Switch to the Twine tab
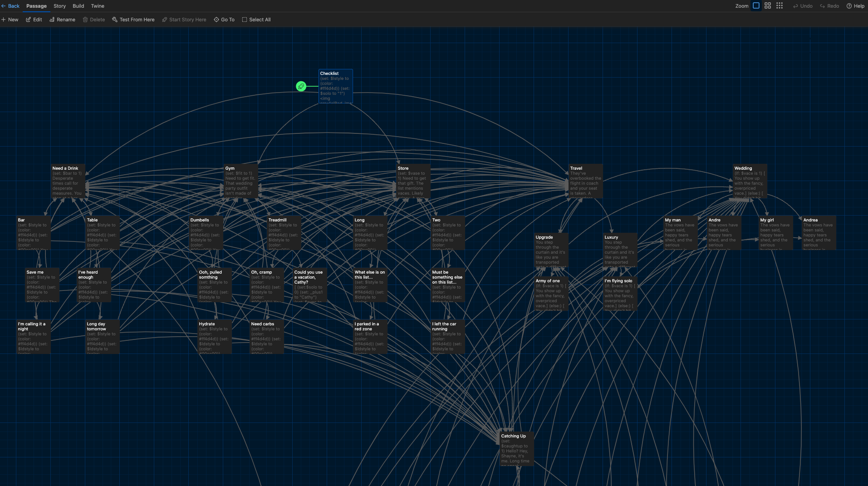 98,6
